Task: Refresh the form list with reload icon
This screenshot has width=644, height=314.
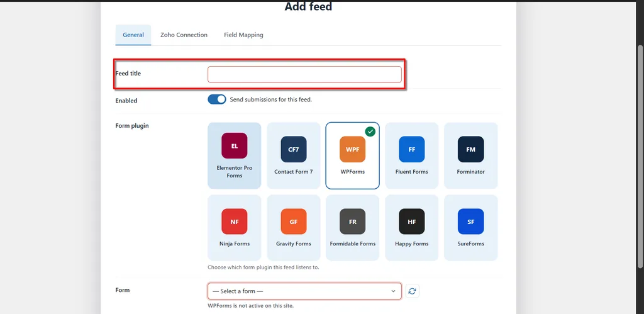Action: [413, 291]
